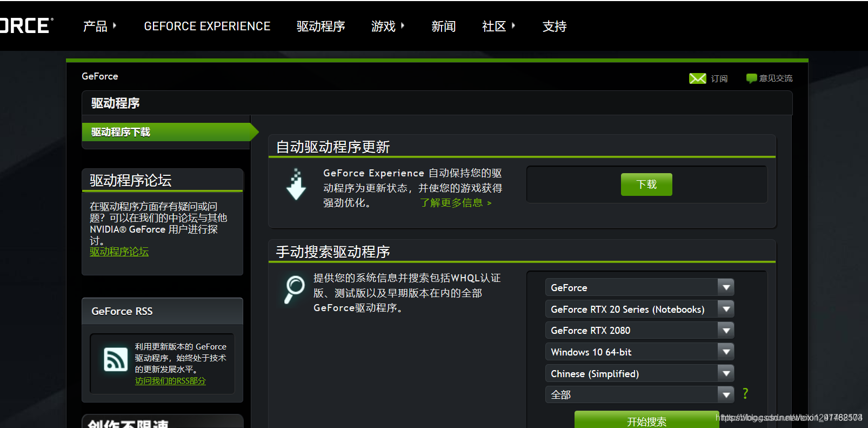868x428 pixels.
Task: Open the 产品 menu
Action: [x=99, y=26]
